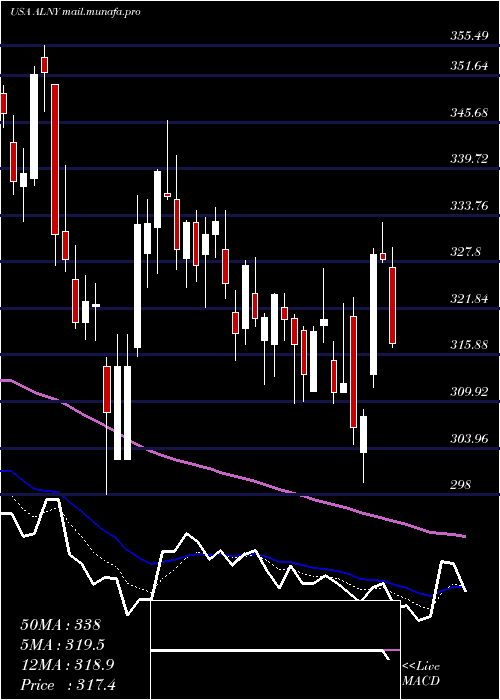Click the 327.8 price axis label
Viewport: 500px width, 700px height.
tap(466, 252)
